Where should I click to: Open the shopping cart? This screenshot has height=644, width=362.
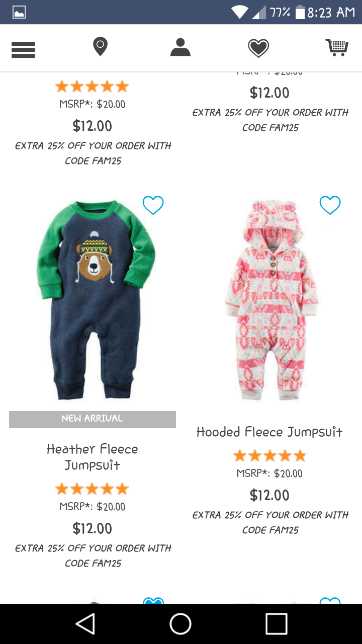pyautogui.click(x=337, y=47)
